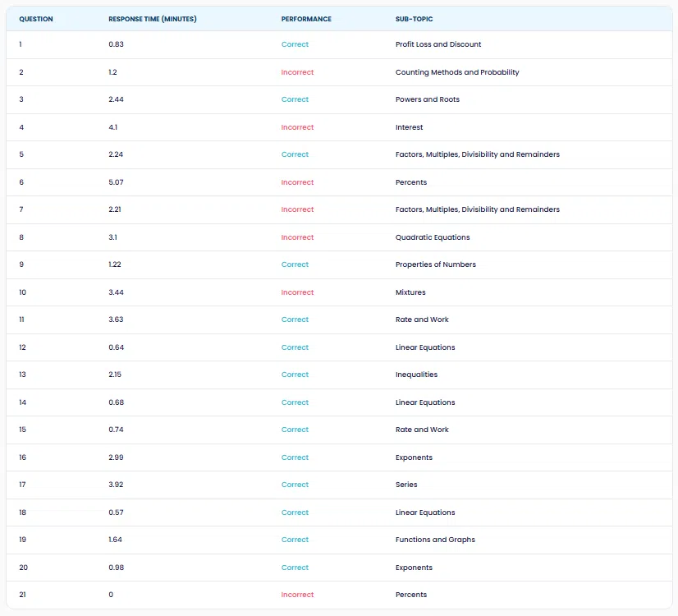The image size is (678, 616).
Task: Click Counting Methods and Probability sub-topic
Action: [457, 72]
